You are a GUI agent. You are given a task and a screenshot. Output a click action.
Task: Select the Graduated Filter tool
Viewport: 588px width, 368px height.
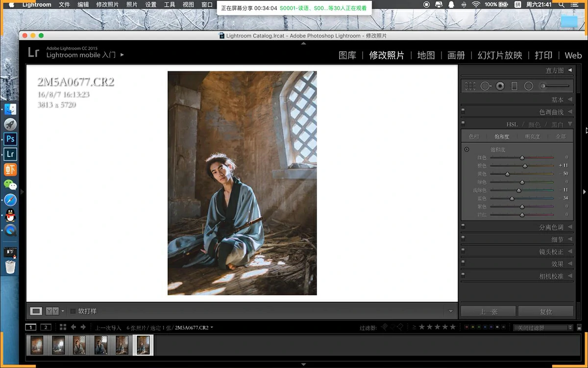514,86
